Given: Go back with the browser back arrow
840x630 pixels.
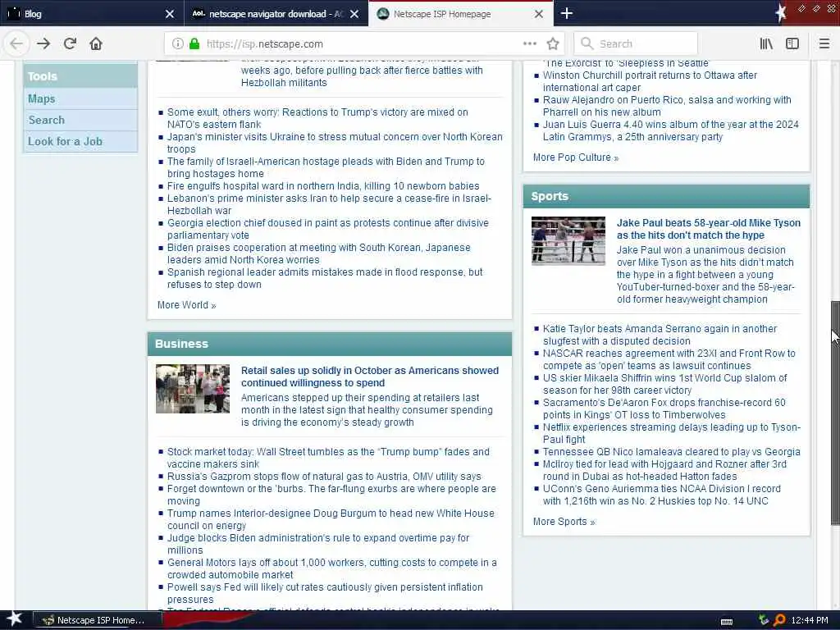Looking at the screenshot, I should pos(16,44).
